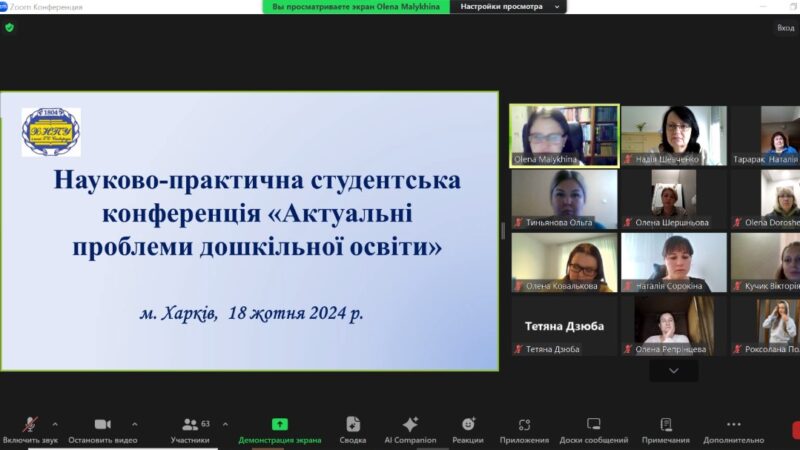Open Настройки просмотра view options dropdown
Image resolution: width=800 pixels, height=450 pixels.
point(509,7)
